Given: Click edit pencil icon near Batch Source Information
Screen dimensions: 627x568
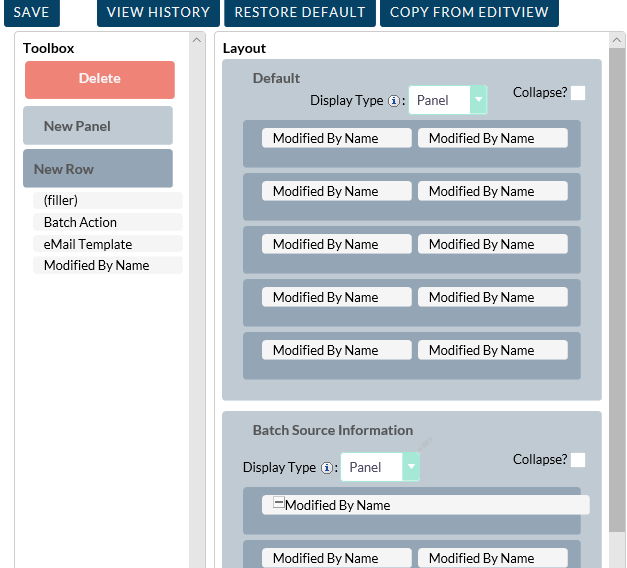Looking at the screenshot, I should 425,442.
